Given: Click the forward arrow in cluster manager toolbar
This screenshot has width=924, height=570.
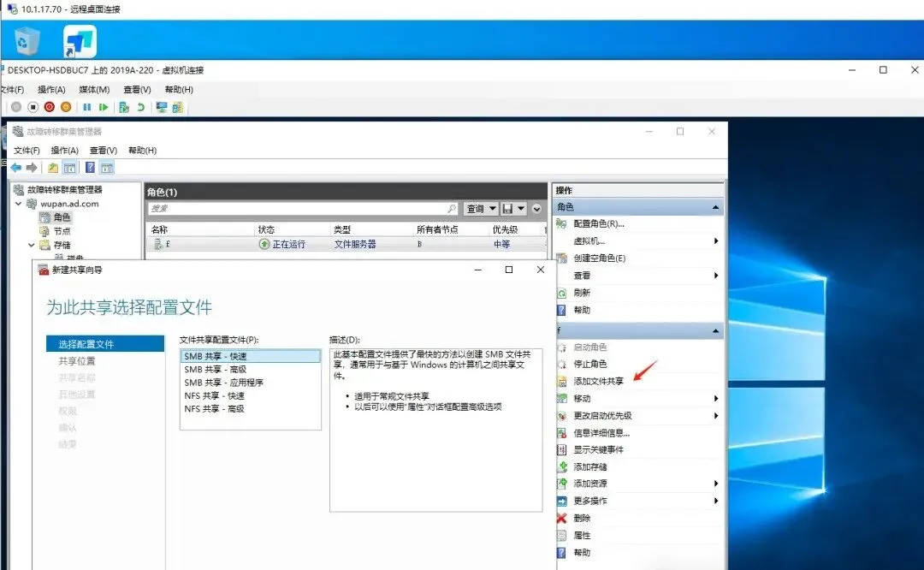Looking at the screenshot, I should 31,168.
